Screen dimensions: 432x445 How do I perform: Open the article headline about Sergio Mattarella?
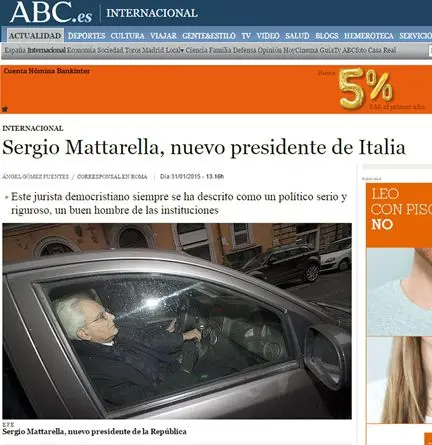click(204, 147)
